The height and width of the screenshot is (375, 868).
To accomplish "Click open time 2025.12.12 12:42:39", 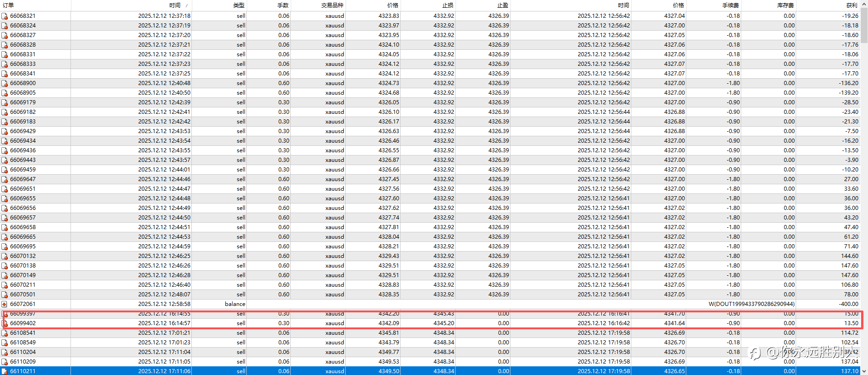I will tap(164, 102).
